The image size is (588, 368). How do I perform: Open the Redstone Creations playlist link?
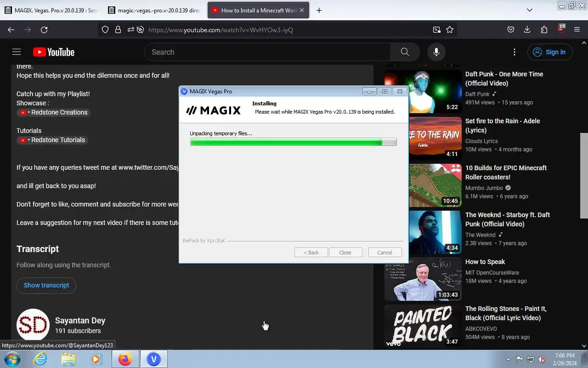53,112
